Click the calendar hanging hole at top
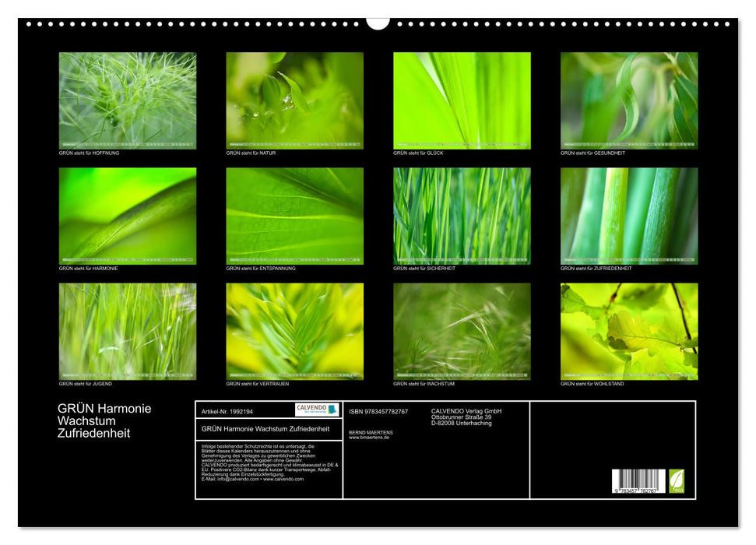This screenshot has height=545, width=756. (x=378, y=23)
